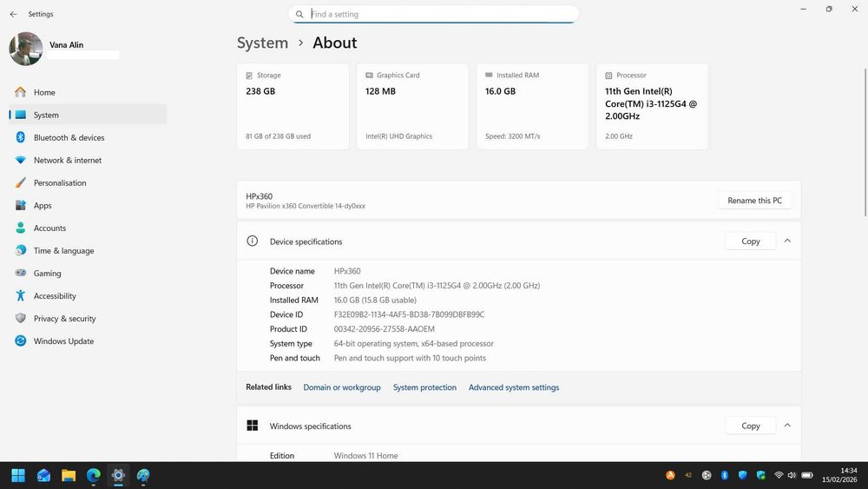Click the vertical scrollbar on the right
868x489 pixels.
click(865, 142)
